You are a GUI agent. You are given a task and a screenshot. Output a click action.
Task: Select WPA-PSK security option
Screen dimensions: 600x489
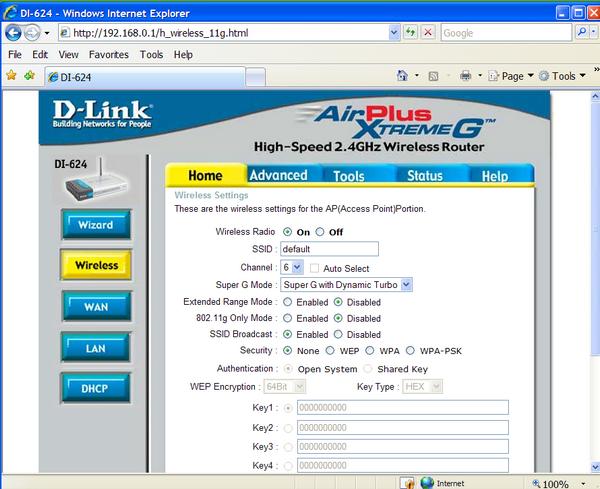[x=410, y=350]
